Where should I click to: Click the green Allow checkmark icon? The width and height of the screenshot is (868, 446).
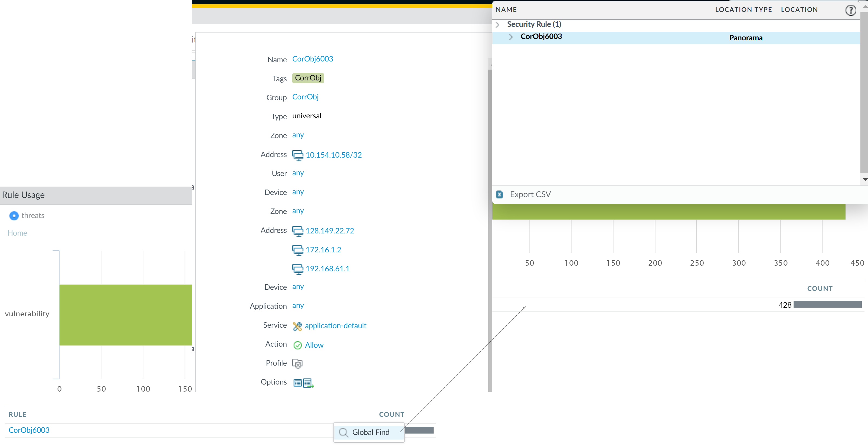click(297, 345)
